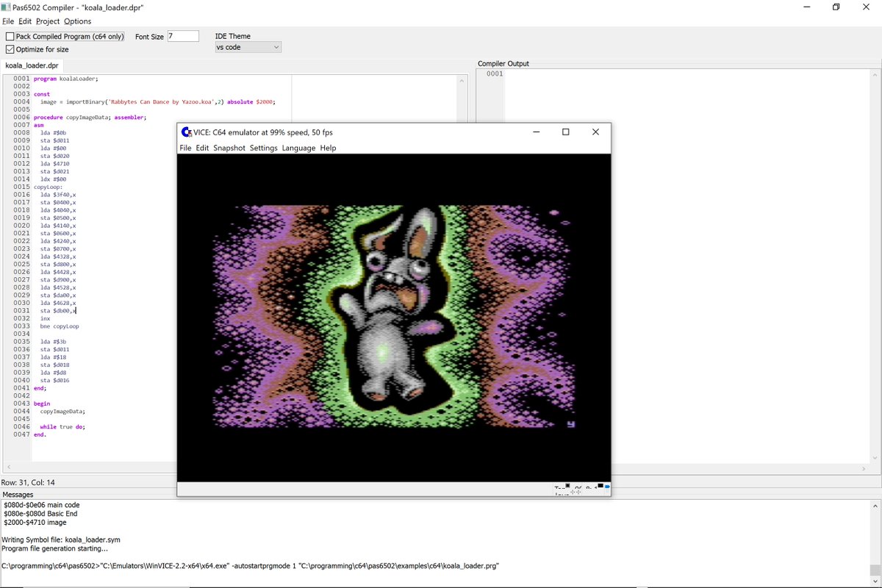Enable Pack Compiled Program (c64 only)
The width and height of the screenshot is (882, 588).
click(11, 35)
